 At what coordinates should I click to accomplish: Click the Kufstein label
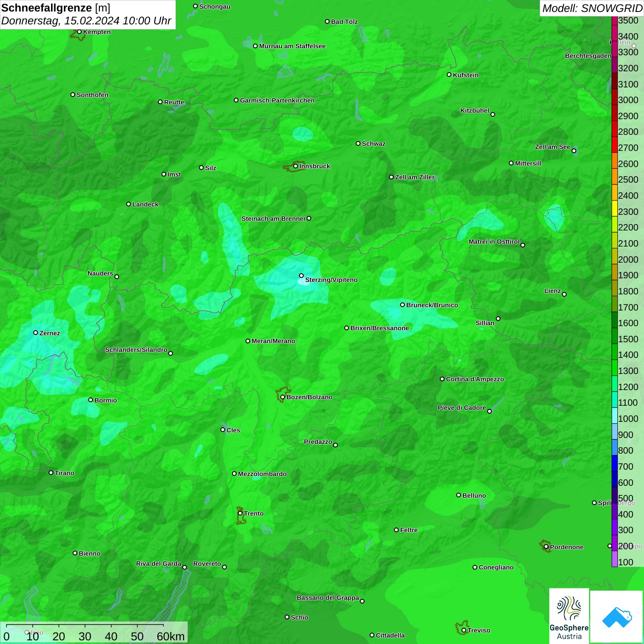[x=466, y=75]
